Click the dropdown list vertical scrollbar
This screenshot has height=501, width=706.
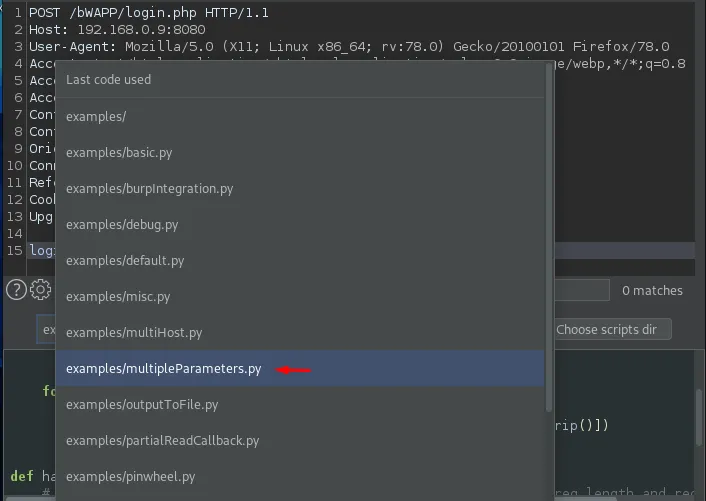(x=548, y=250)
